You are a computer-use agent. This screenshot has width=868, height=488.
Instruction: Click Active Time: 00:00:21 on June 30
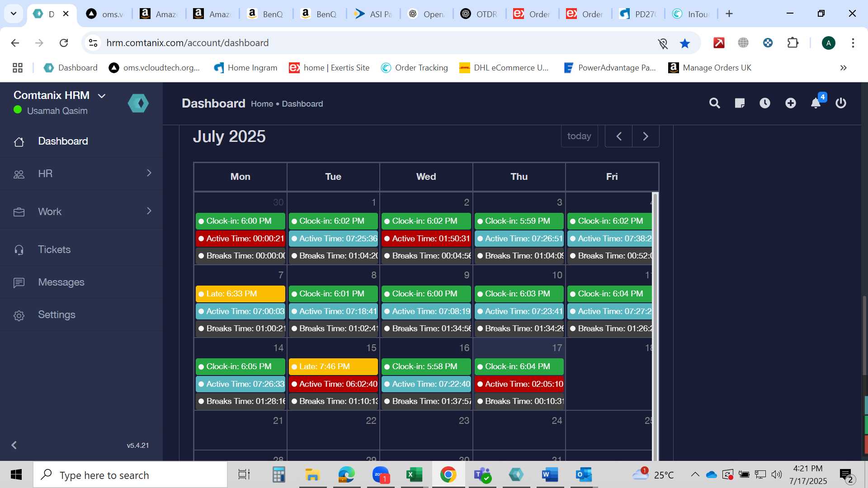point(241,239)
